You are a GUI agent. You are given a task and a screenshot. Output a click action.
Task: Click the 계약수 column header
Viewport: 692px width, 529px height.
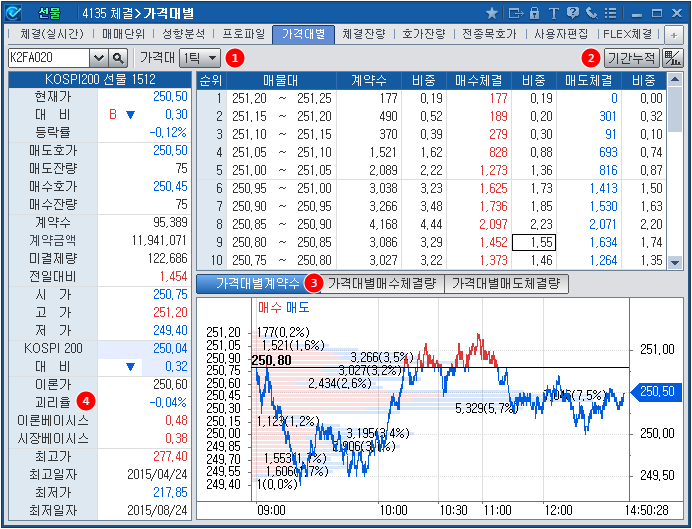pos(369,80)
